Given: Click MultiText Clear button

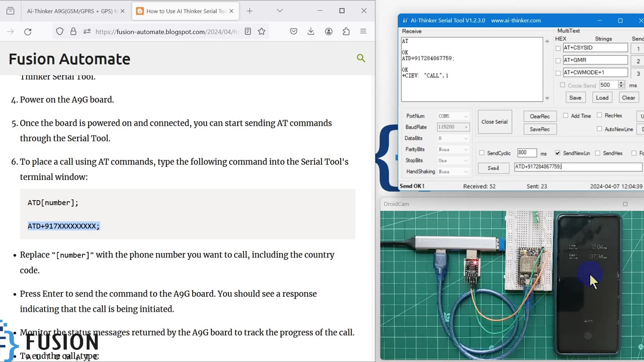Looking at the screenshot, I should 628,98.
